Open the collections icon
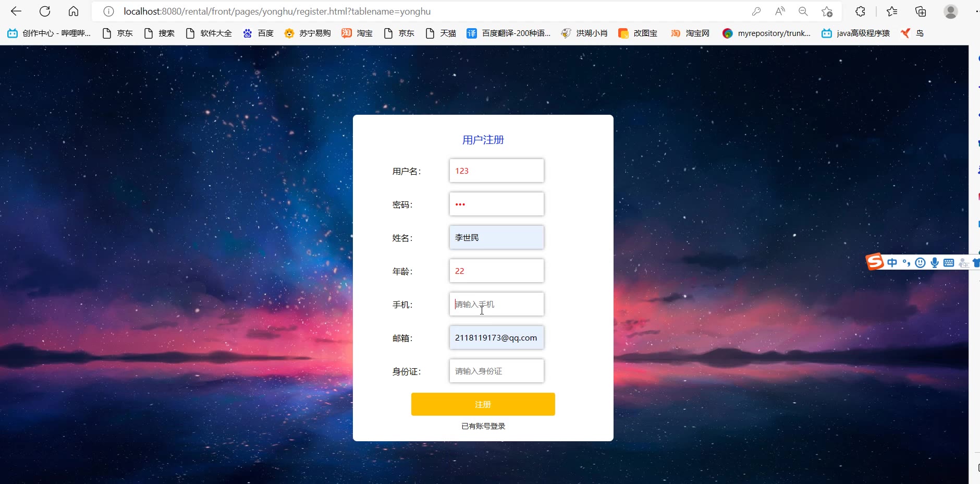 (921, 11)
